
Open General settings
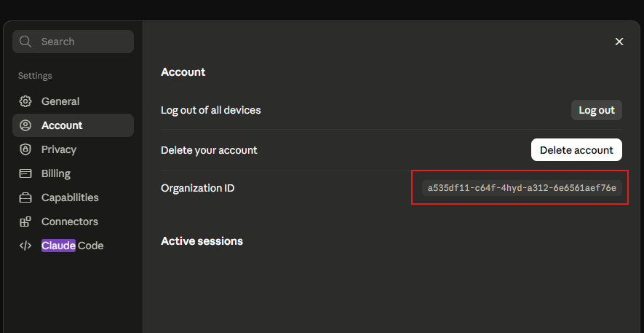[x=73, y=101]
